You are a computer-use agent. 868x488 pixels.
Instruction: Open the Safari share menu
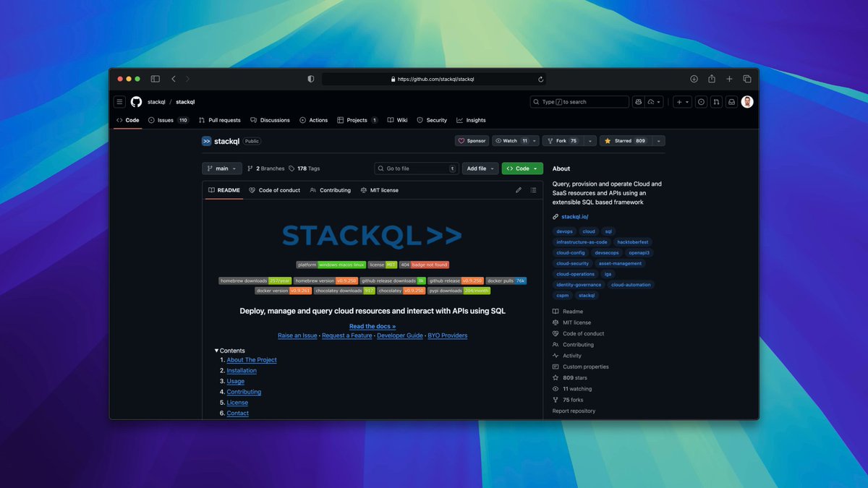point(712,79)
